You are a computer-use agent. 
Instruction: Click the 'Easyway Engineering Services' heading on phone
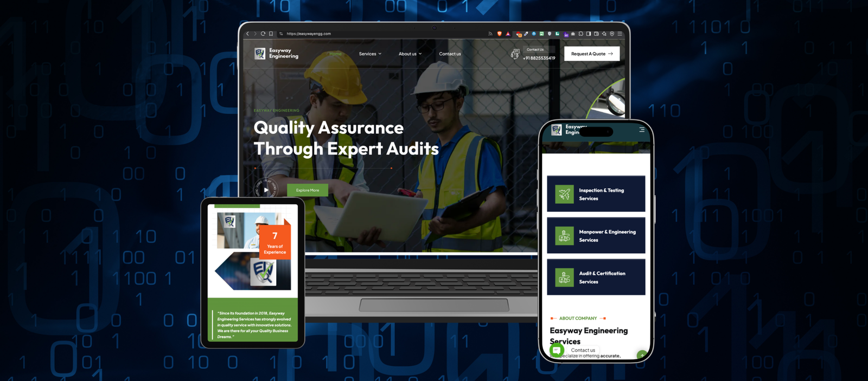click(x=589, y=335)
